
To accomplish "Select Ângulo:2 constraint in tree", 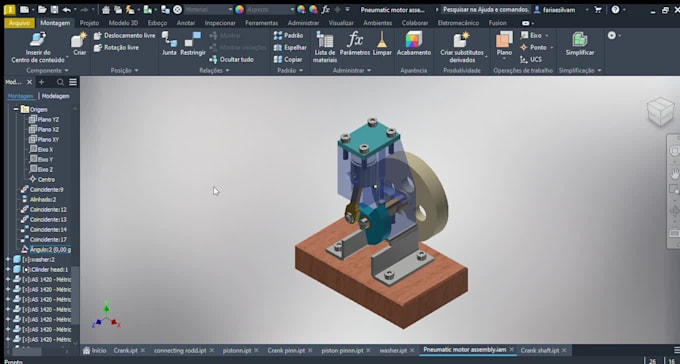I will [x=46, y=249].
